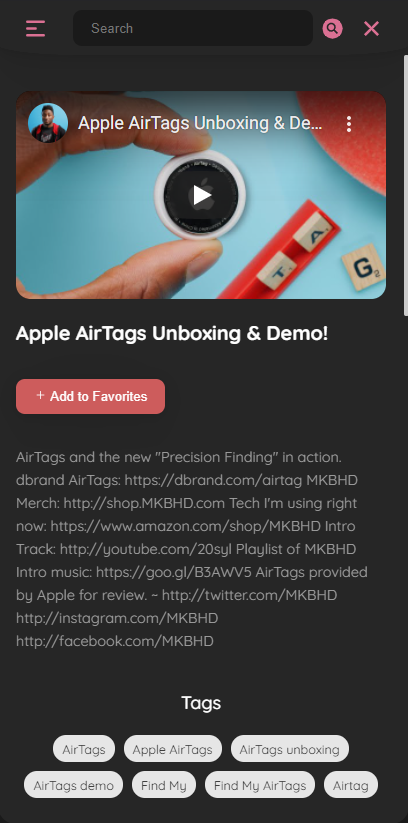Click the plus icon on Favorites button

point(40,396)
